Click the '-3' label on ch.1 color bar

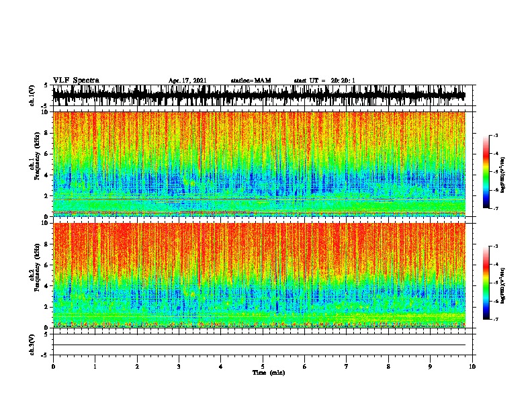pos(496,136)
